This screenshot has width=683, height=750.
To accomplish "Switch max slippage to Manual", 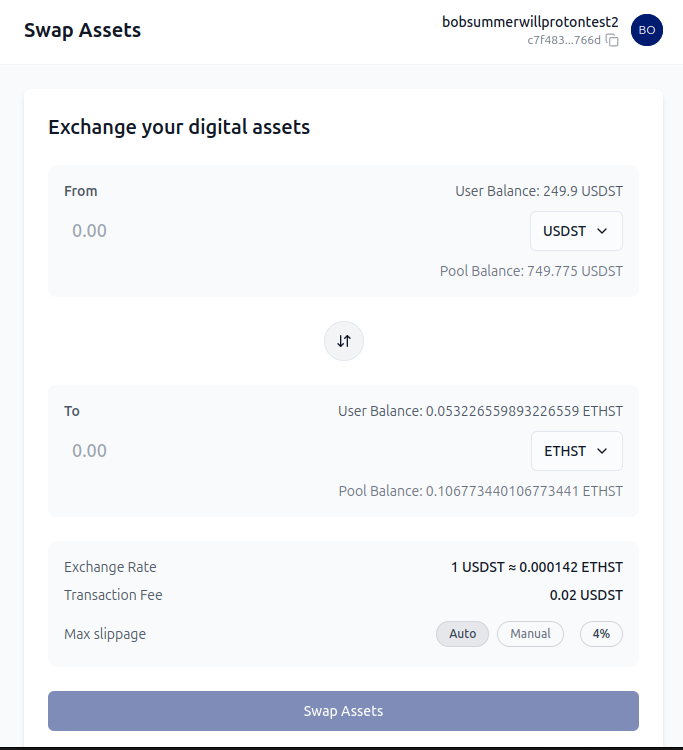I will (530, 634).
